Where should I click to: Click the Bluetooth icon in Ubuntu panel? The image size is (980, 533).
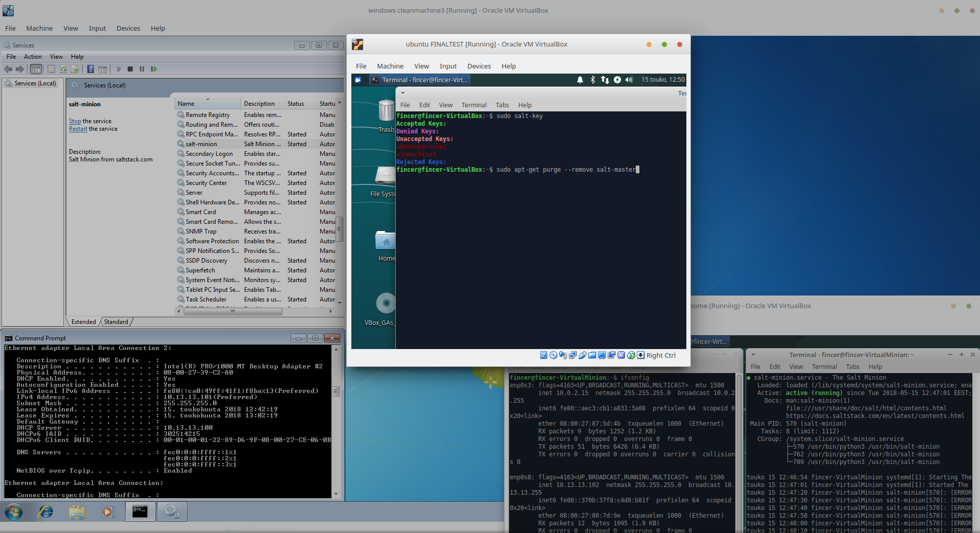pyautogui.click(x=593, y=80)
